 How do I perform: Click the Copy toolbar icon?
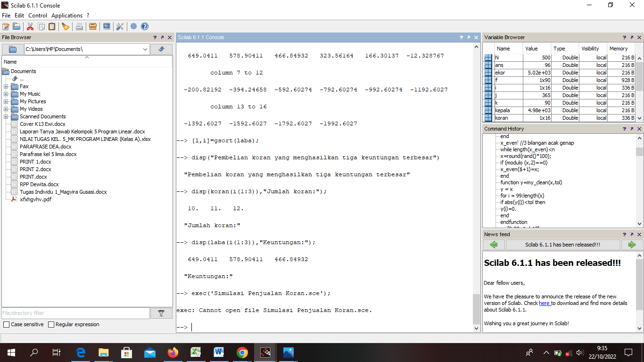pyautogui.click(x=41, y=26)
